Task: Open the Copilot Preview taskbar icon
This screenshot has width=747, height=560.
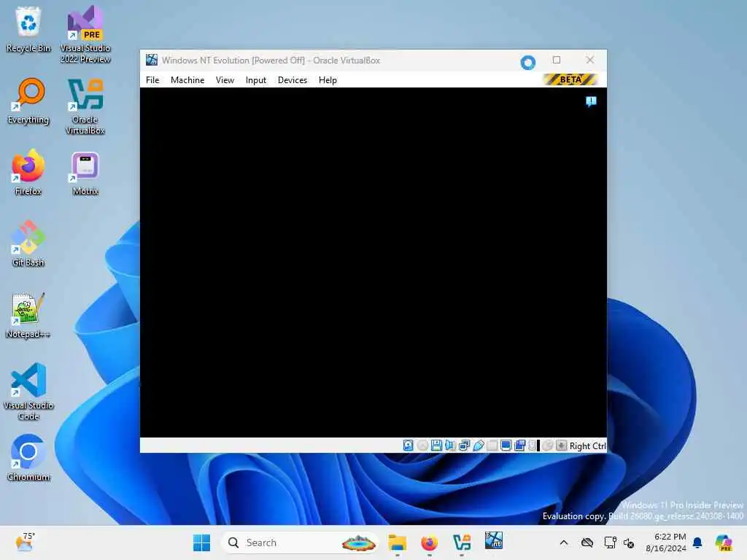Action: point(723,542)
